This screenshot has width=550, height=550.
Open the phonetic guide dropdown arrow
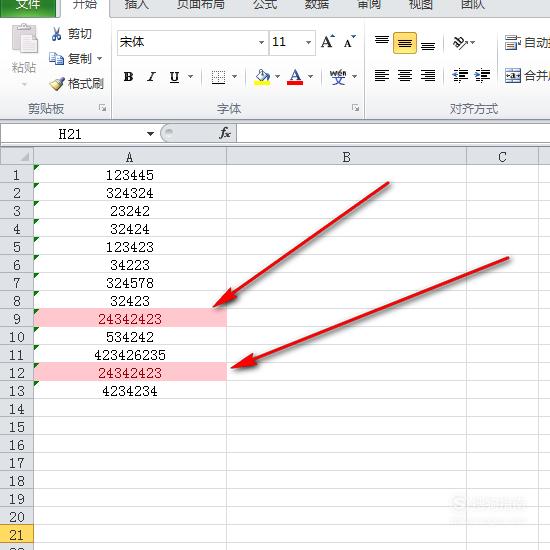pos(355,76)
